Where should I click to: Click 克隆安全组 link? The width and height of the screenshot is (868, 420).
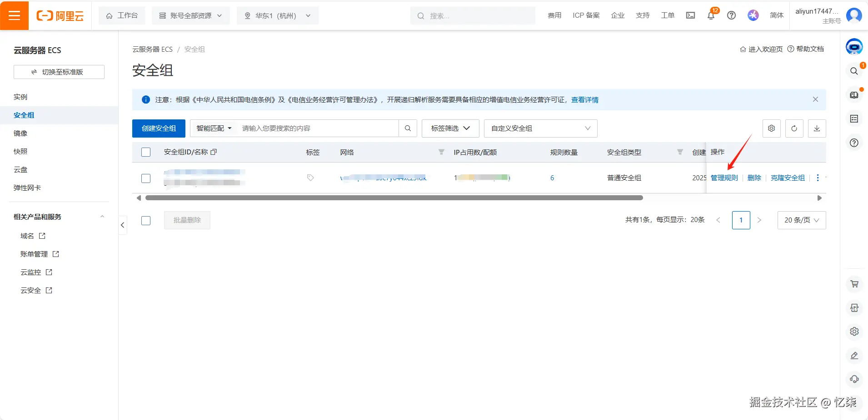point(788,178)
